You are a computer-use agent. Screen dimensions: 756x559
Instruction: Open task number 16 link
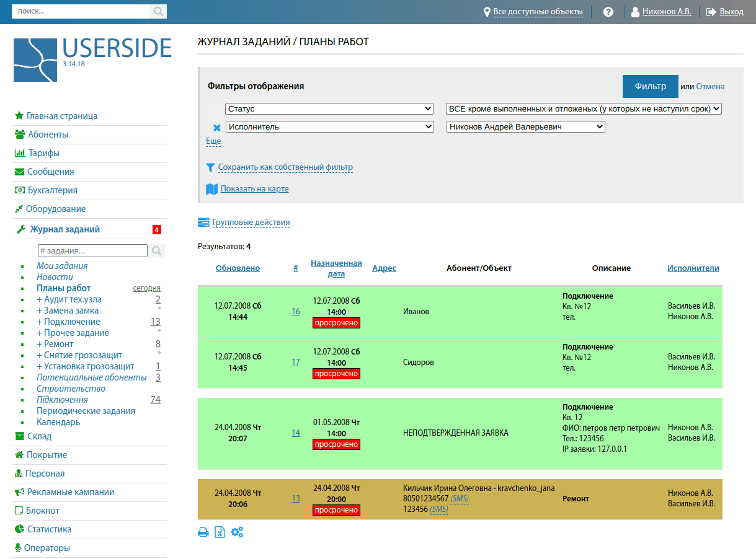[x=296, y=310]
